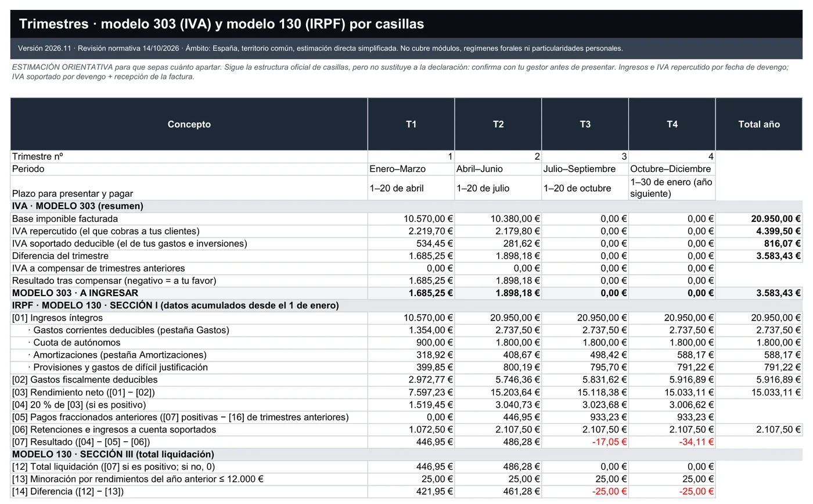Image resolution: width=813 pixels, height=504 pixels.
Task: Click the 'Octubre–Diciembre' period cell
Action: [672, 169]
